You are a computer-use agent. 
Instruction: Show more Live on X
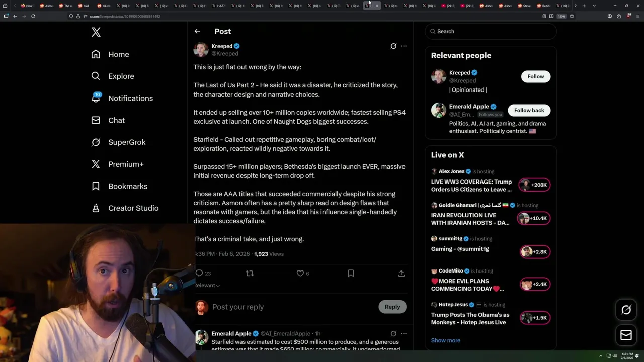(446, 340)
